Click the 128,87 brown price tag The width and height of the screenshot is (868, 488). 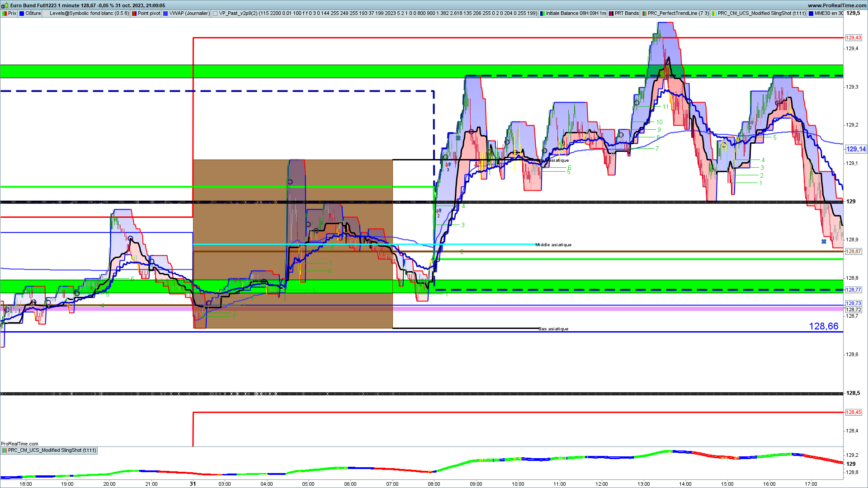854,252
